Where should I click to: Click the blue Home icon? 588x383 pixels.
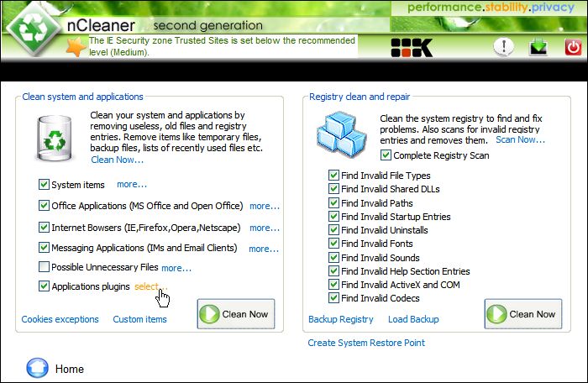pyautogui.click(x=37, y=368)
